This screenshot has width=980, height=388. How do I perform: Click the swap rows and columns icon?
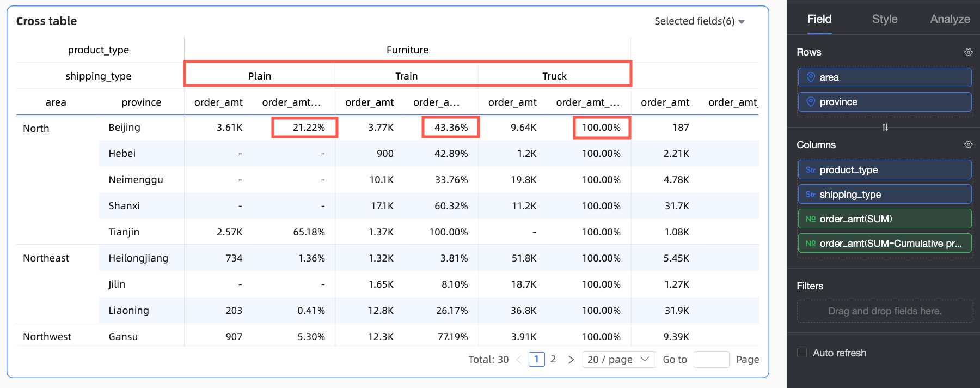(x=885, y=127)
